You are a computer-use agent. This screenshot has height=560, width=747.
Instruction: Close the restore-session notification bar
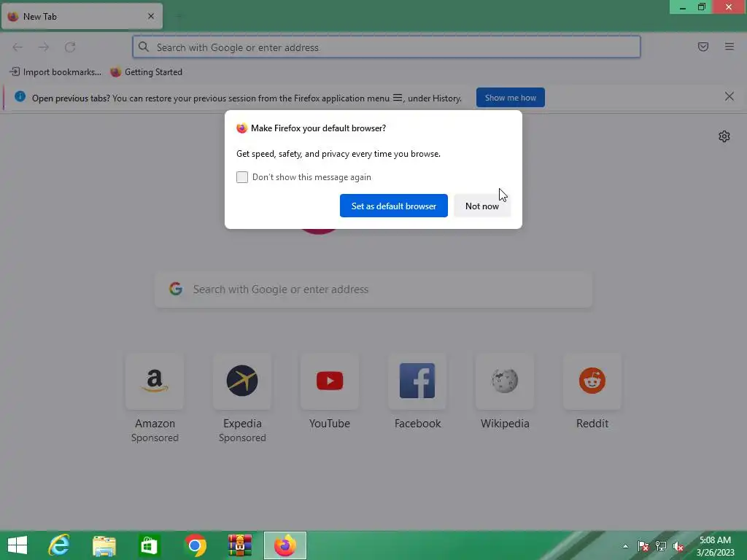(x=729, y=97)
